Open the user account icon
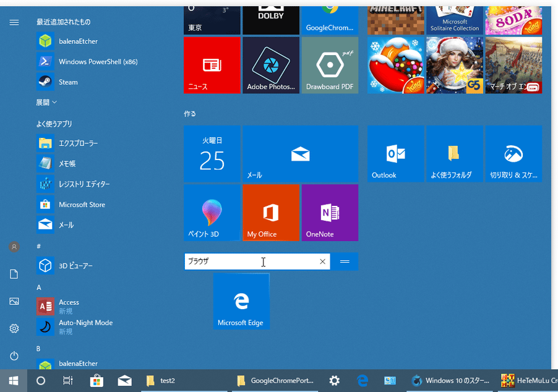558x392 pixels. (14, 247)
